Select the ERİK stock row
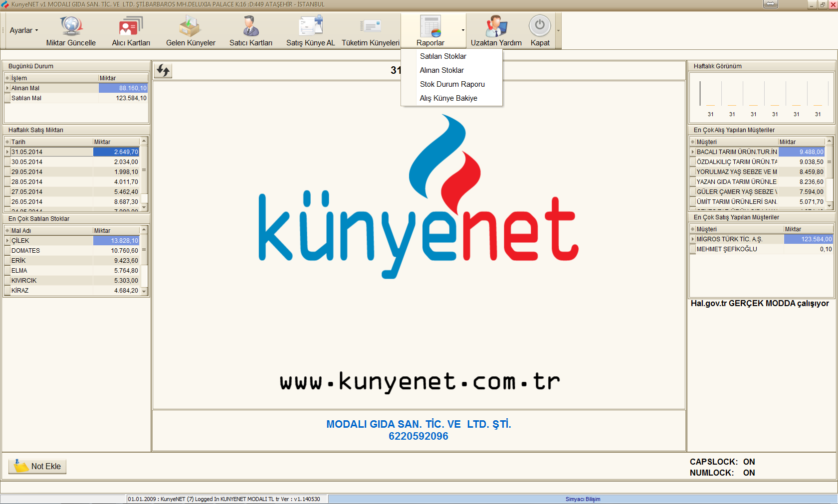Screen dimensions: 838x504 click(72, 261)
